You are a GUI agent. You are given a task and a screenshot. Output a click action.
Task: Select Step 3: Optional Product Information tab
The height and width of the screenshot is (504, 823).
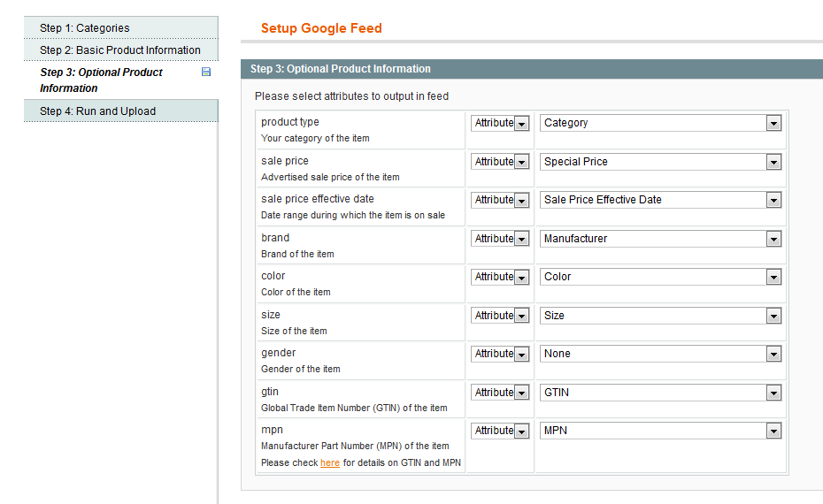101,80
